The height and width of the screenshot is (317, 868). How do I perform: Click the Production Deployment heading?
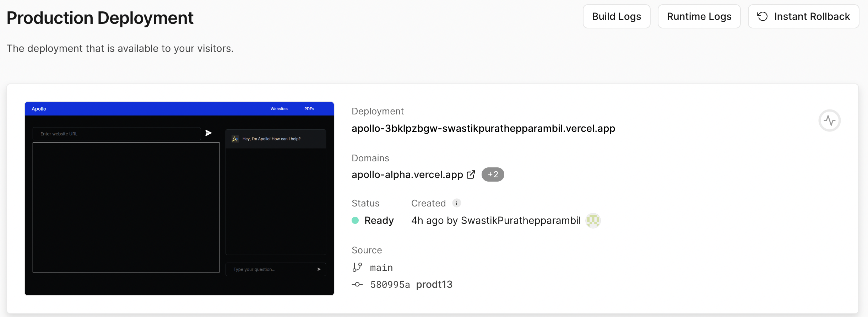coord(100,18)
